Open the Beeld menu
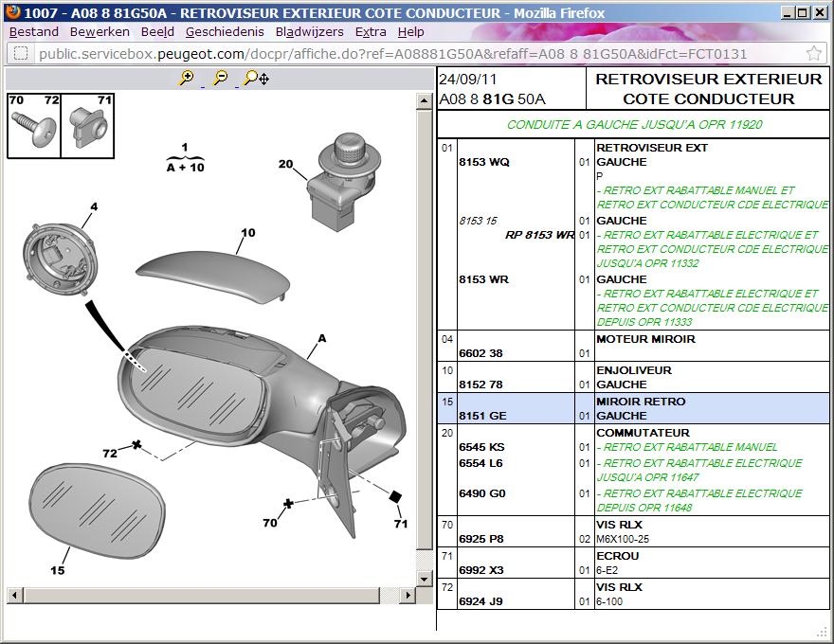Viewport: 834px width, 644px height. (x=157, y=32)
